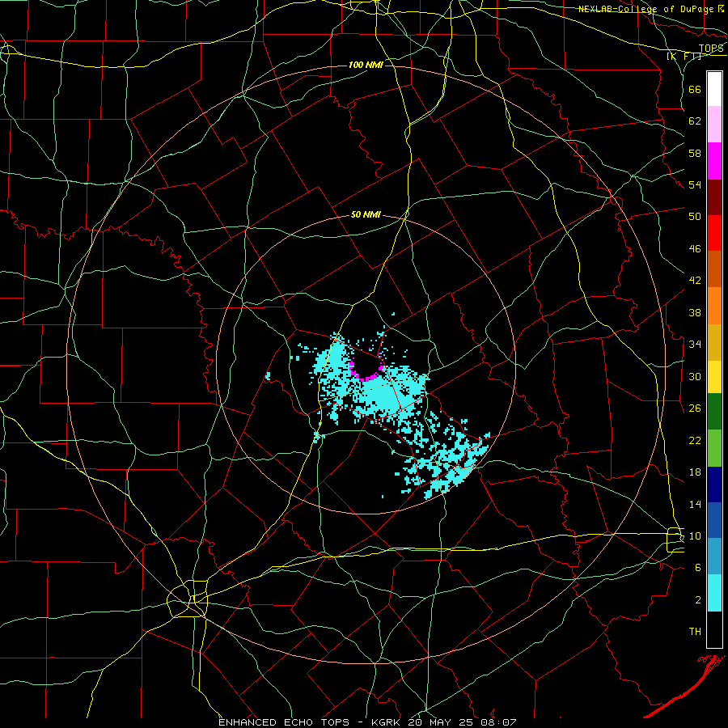This screenshot has height=728, width=728.
Task: Click the steel blue swatch below label 10
Action: click(x=714, y=556)
